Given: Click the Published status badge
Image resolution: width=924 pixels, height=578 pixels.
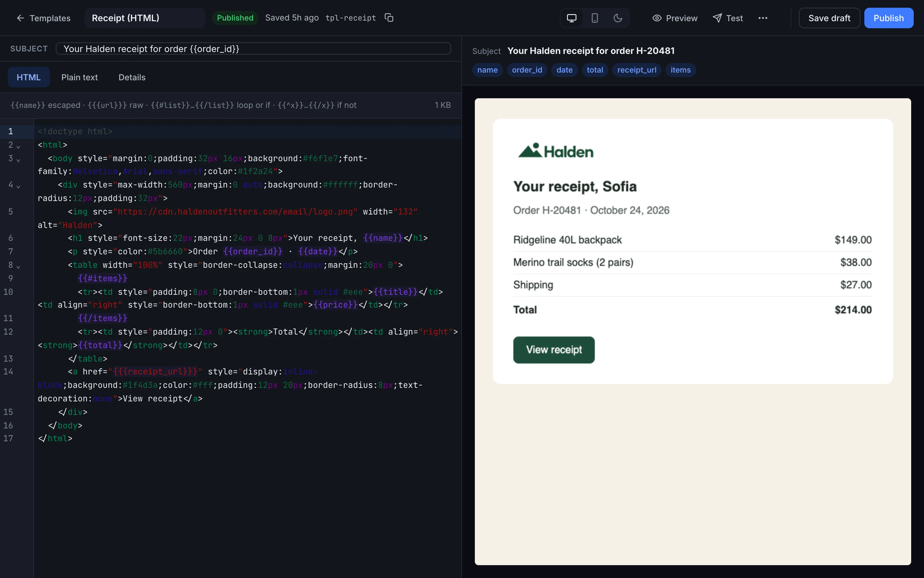Looking at the screenshot, I should (235, 18).
